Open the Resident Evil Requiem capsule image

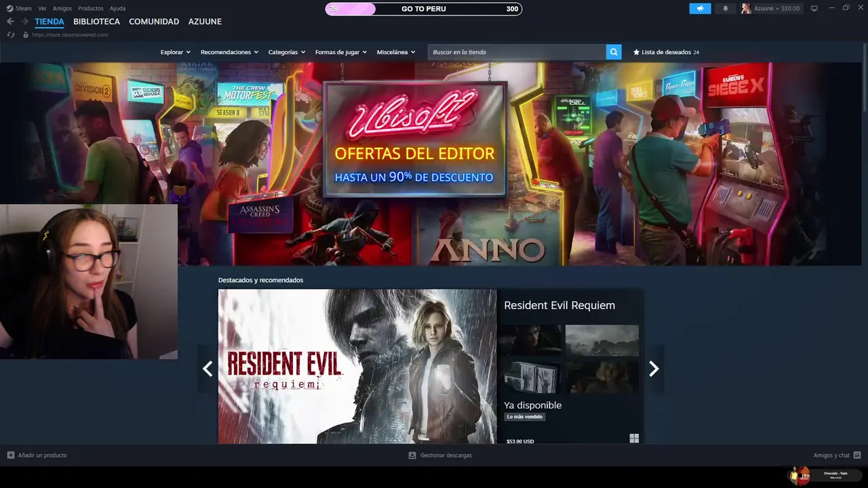357,367
